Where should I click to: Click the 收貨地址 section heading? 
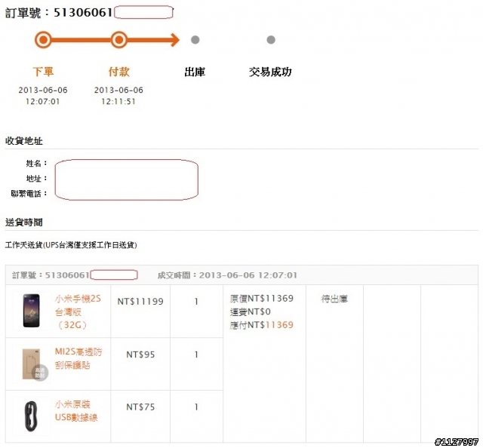24,141
